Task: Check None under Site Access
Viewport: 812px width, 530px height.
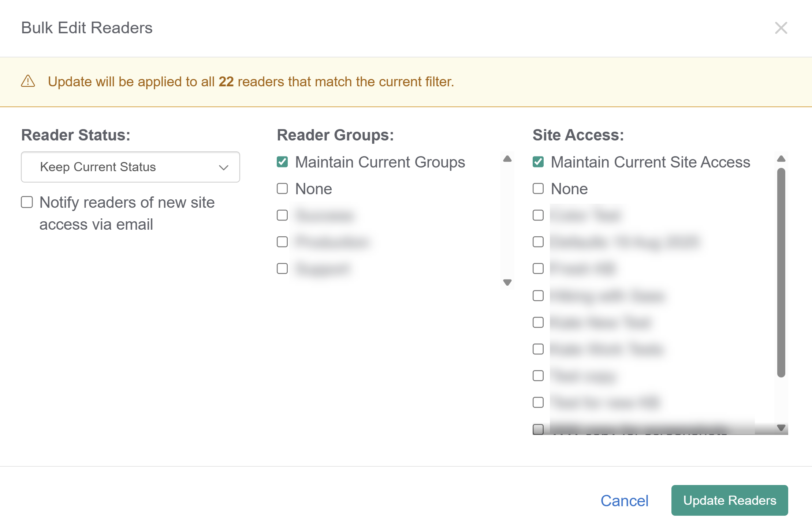Action: tap(538, 189)
